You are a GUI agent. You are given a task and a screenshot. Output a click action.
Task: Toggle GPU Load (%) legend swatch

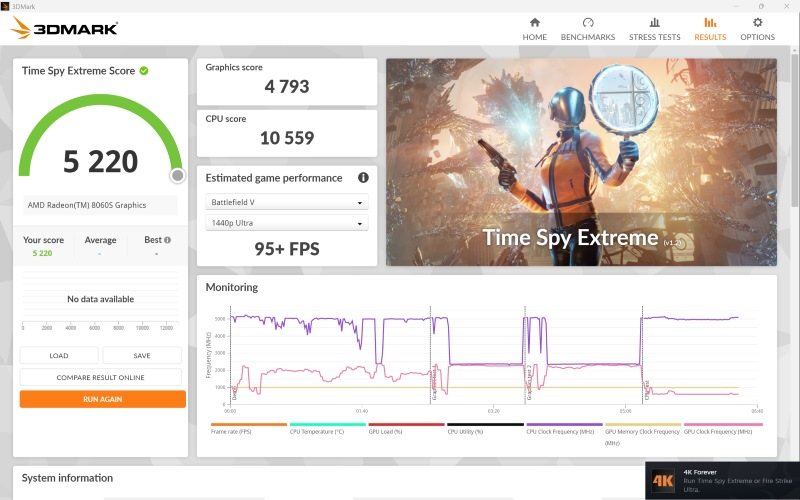pyautogui.click(x=407, y=424)
